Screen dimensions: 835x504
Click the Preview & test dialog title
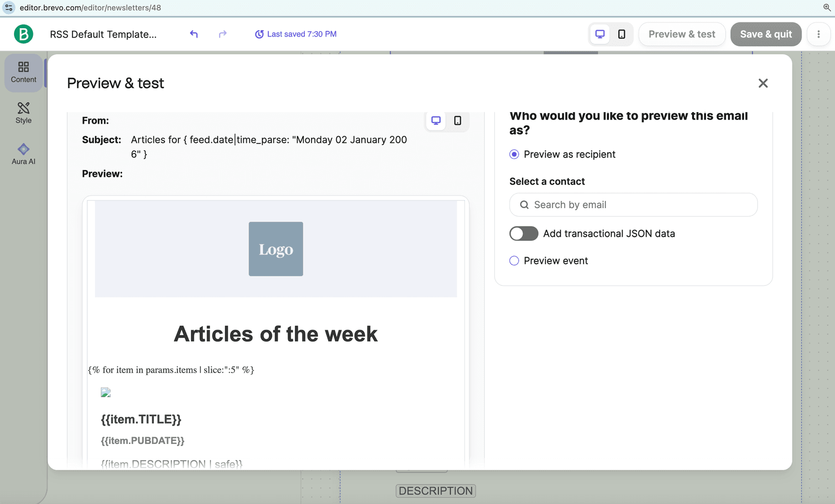tap(115, 83)
